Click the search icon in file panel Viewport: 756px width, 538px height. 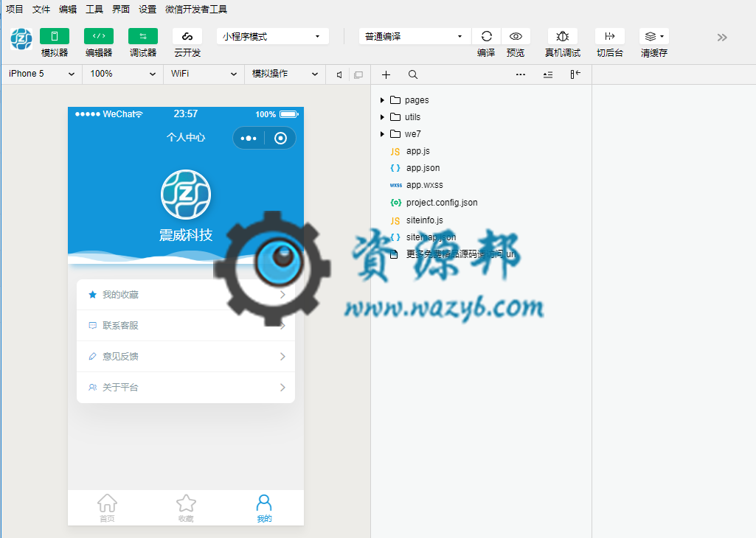[x=413, y=74]
